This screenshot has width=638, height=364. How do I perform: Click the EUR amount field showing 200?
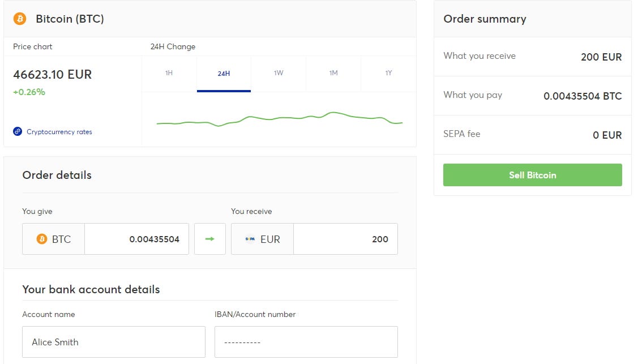pyautogui.click(x=345, y=239)
